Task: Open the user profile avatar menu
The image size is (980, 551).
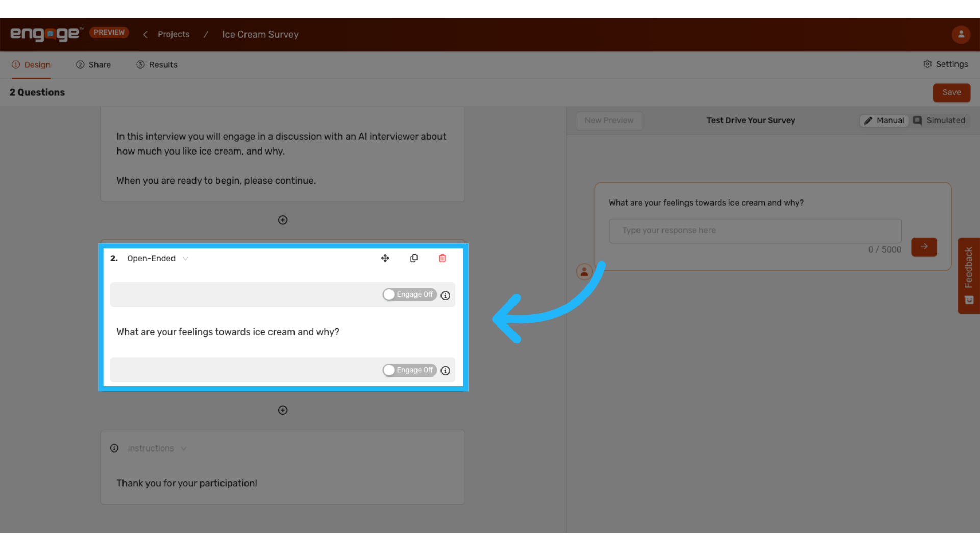Action: 962,34
